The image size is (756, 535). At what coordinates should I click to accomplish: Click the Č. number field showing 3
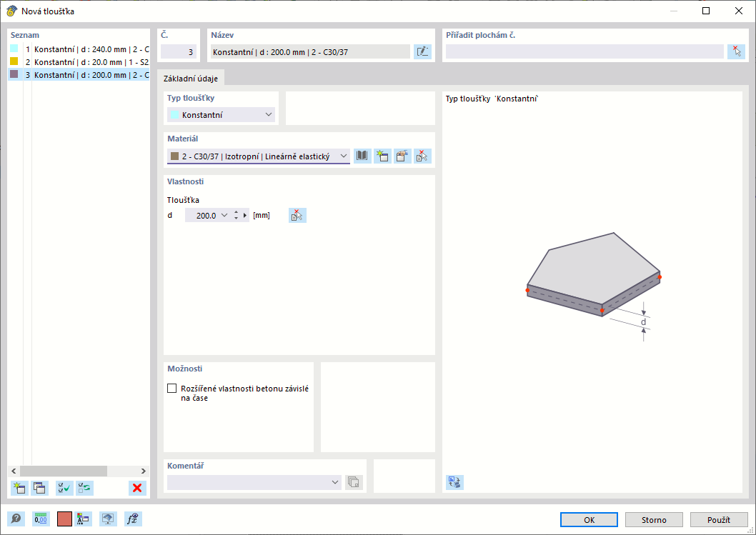pyautogui.click(x=179, y=51)
